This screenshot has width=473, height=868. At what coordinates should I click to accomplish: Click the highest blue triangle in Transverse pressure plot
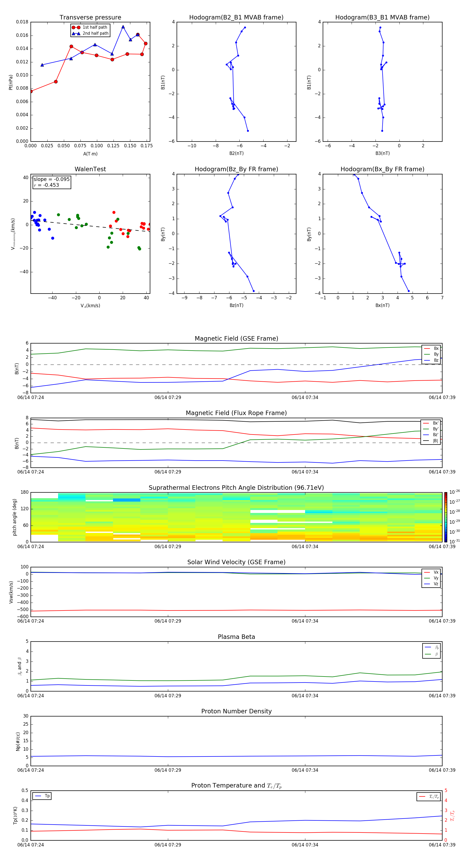pos(123,27)
